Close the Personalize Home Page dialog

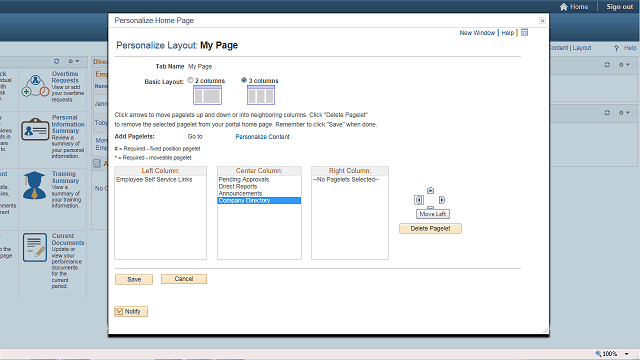tap(542, 20)
